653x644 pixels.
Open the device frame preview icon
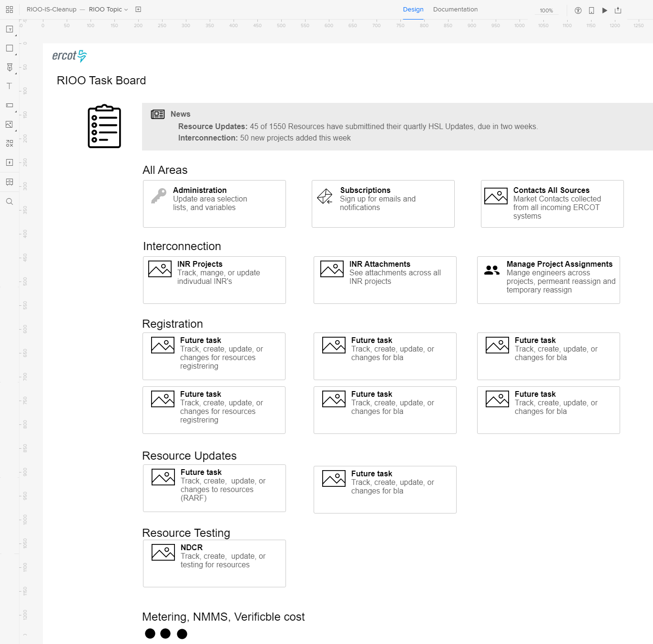[591, 10]
